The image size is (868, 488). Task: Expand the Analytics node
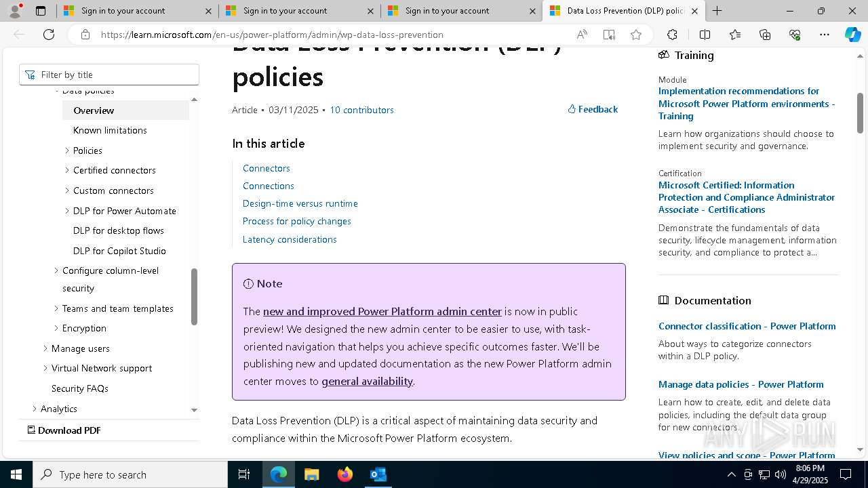35,409
